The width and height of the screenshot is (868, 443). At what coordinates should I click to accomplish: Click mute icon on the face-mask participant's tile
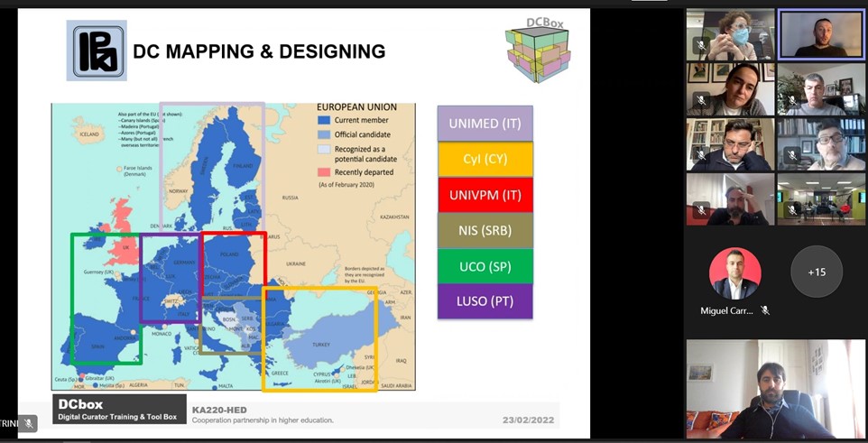coord(700,45)
